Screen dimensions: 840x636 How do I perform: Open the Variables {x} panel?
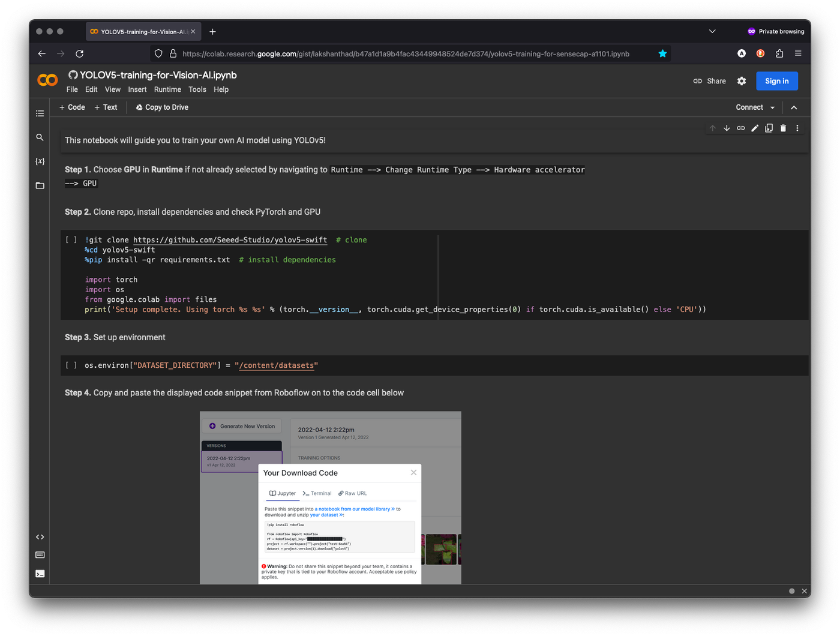[x=40, y=161]
